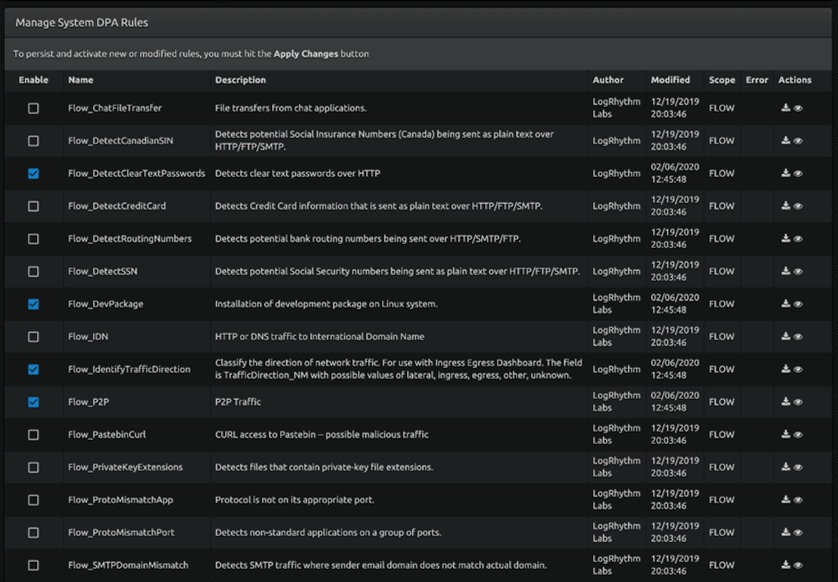View Flow_DetectCreditCard rule with eye icon
The width and height of the screenshot is (838, 582).
click(x=798, y=206)
